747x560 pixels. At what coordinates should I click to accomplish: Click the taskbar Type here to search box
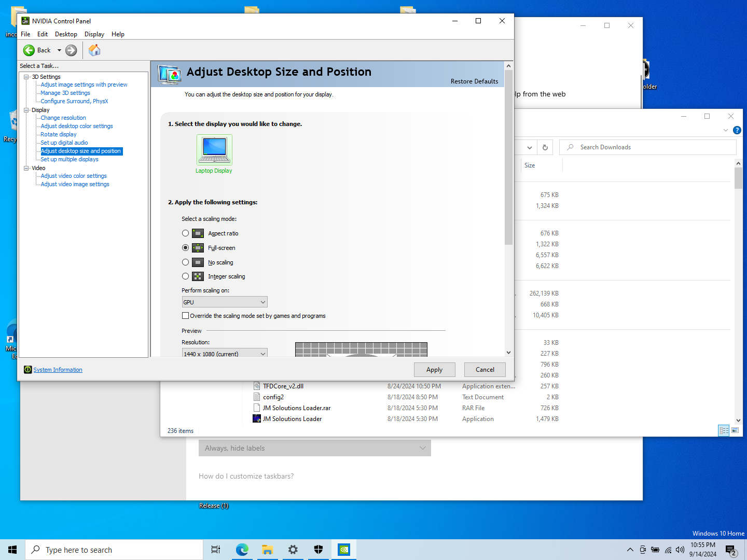(x=114, y=550)
